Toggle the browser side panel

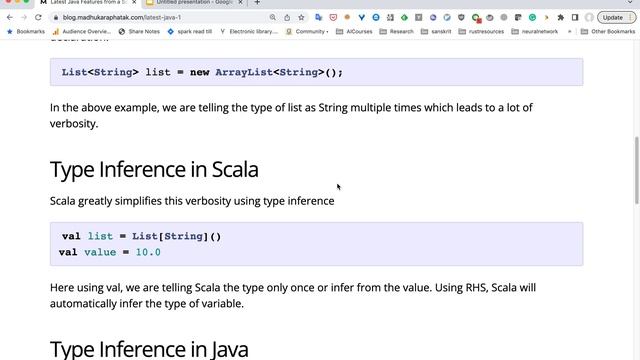575,18
